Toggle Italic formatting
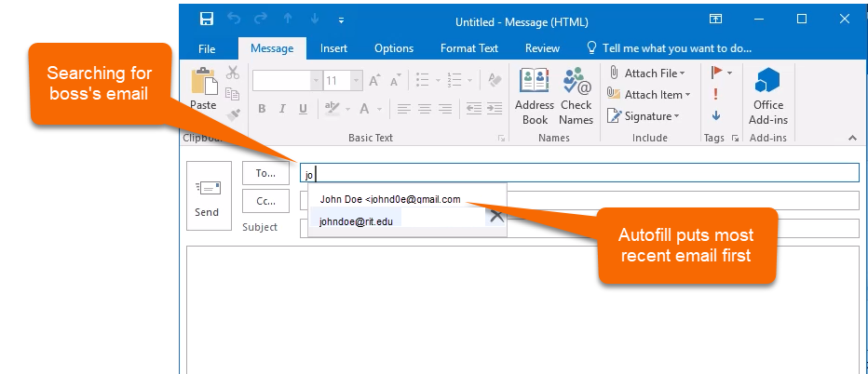The height and width of the screenshot is (374, 868). 282,109
